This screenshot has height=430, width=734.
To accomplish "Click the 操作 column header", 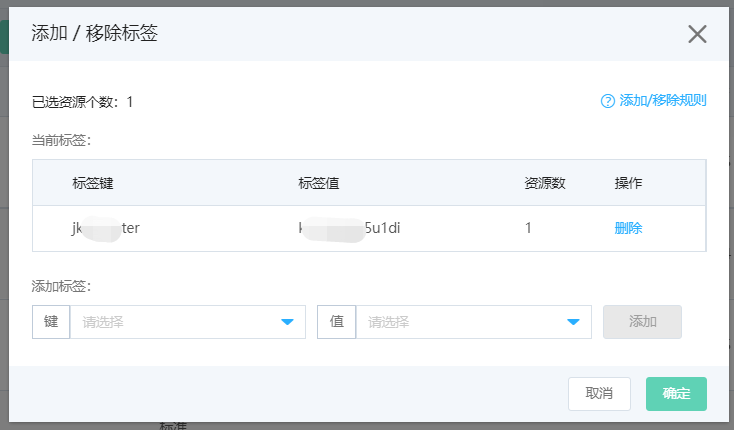I will point(628,183).
